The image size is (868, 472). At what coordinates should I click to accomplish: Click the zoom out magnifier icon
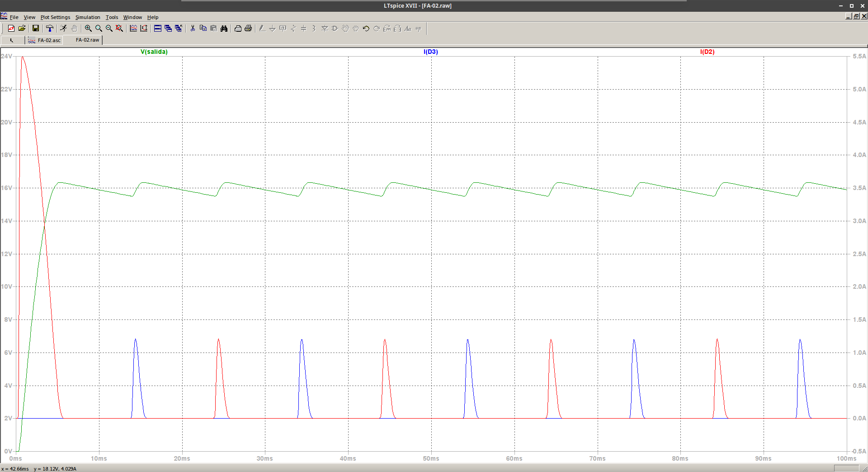coord(109,29)
